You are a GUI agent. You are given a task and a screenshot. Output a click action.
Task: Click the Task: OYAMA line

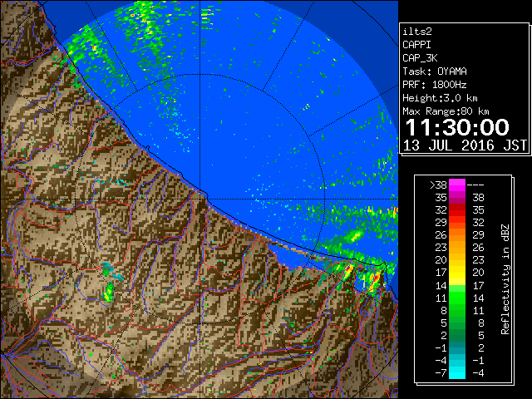[435, 71]
